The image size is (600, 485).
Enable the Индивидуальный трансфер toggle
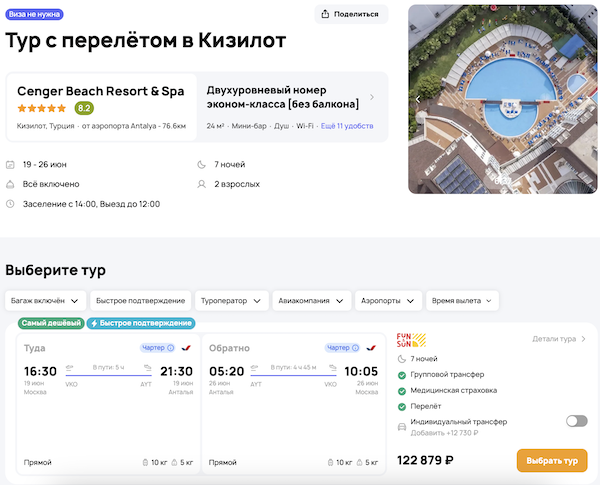click(576, 421)
